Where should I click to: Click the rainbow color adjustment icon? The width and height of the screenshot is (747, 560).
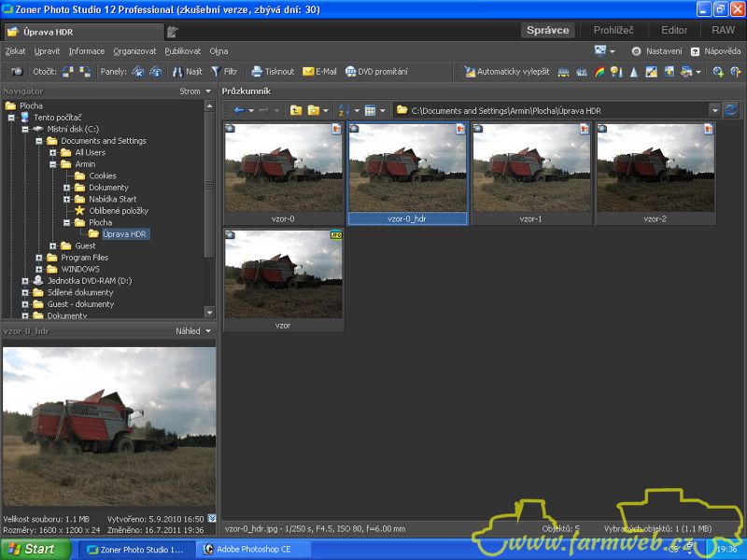pos(599,71)
